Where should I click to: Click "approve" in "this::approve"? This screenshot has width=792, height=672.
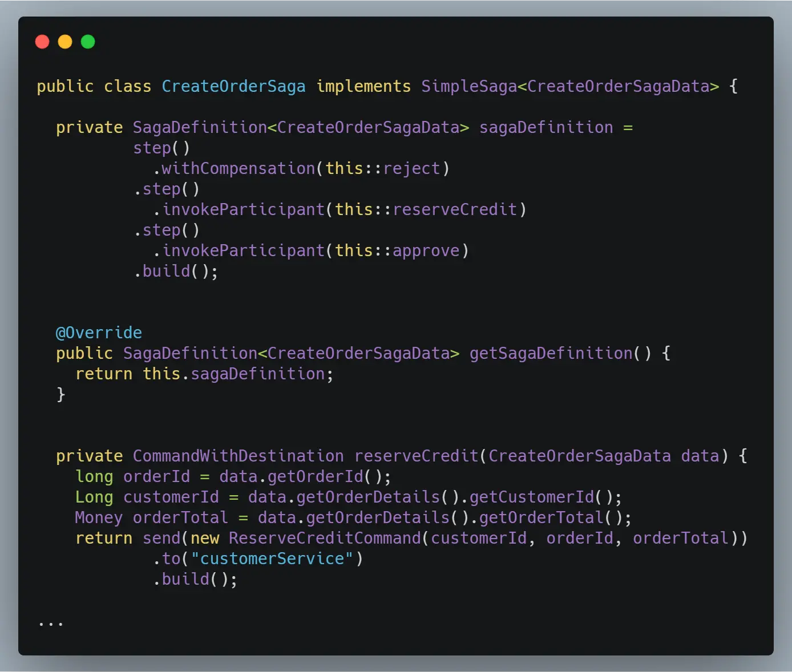(x=426, y=250)
